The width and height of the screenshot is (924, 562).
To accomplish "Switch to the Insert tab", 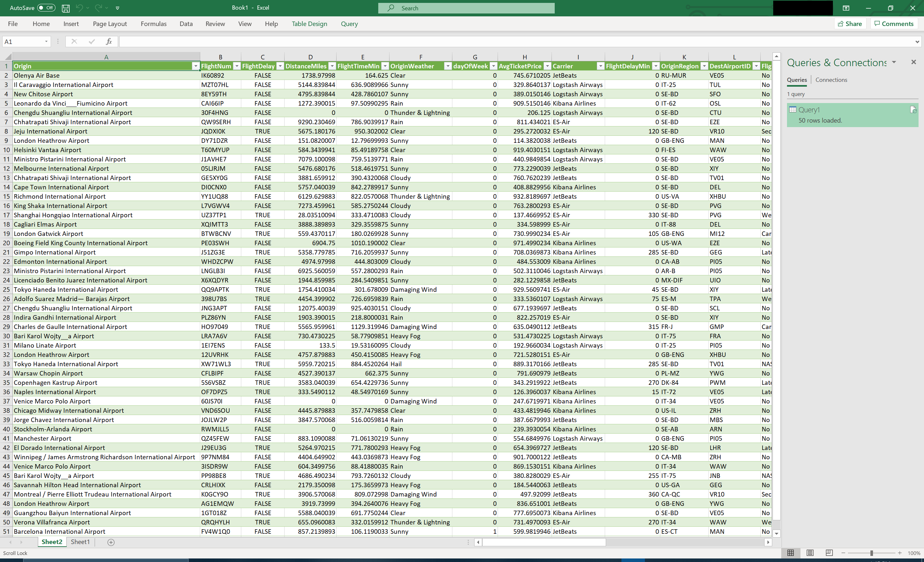I will pyautogui.click(x=71, y=24).
